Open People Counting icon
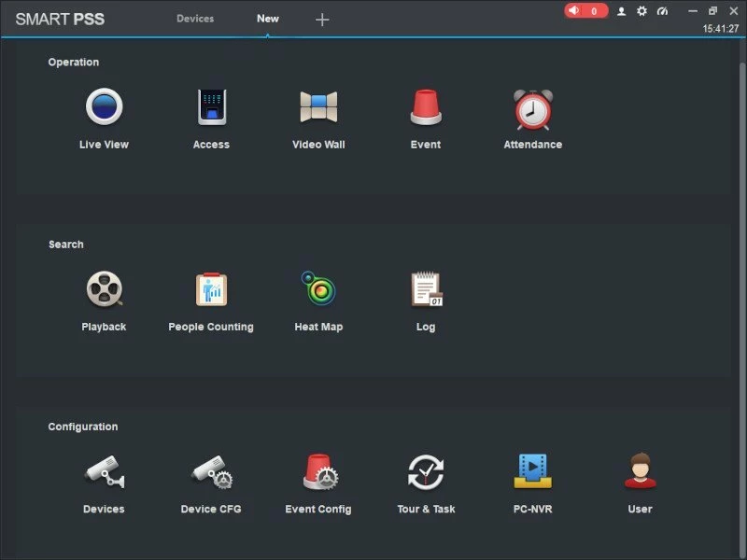 coord(211,290)
